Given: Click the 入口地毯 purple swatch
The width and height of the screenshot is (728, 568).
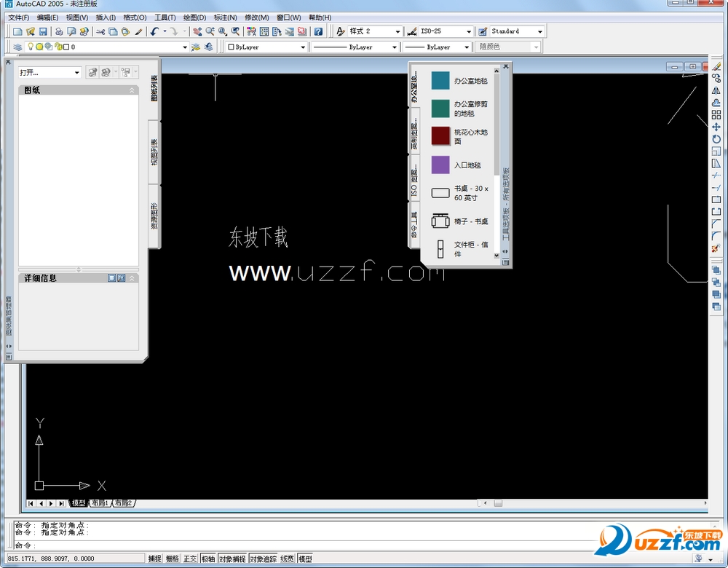Looking at the screenshot, I should click(x=440, y=165).
